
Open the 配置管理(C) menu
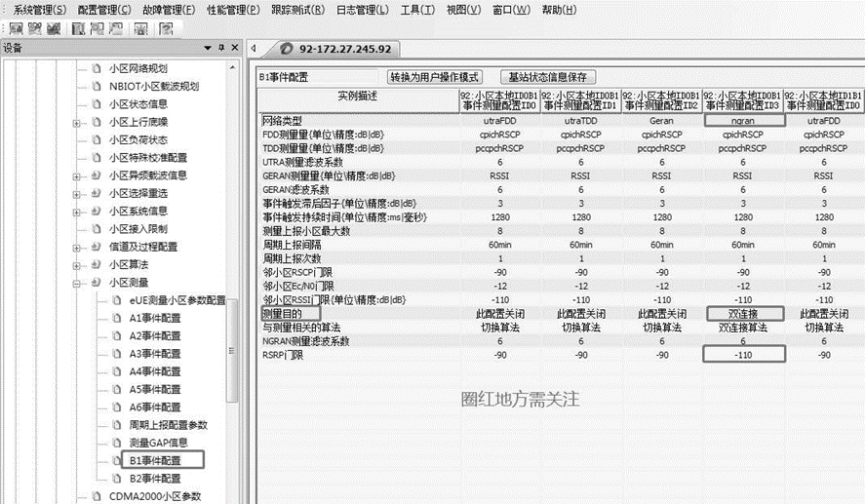[104, 10]
